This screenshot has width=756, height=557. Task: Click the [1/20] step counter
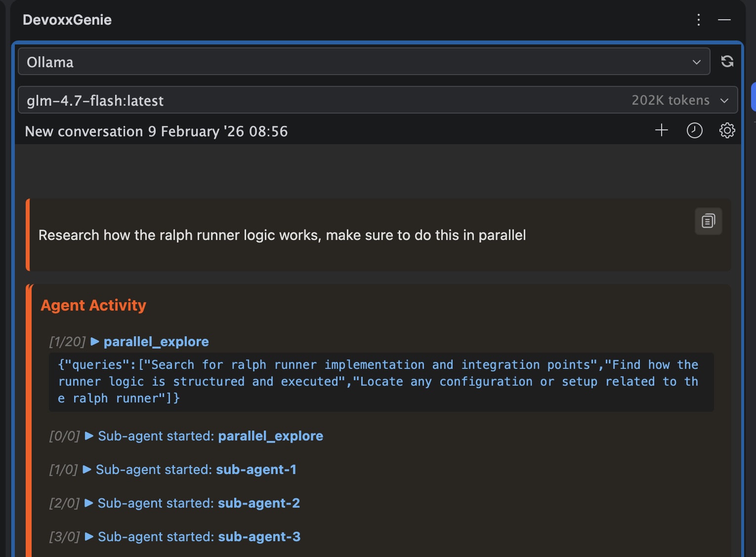pyautogui.click(x=68, y=342)
